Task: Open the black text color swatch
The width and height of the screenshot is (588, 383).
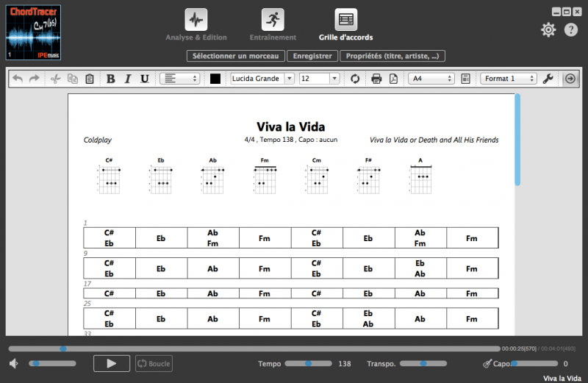Action: (215, 79)
